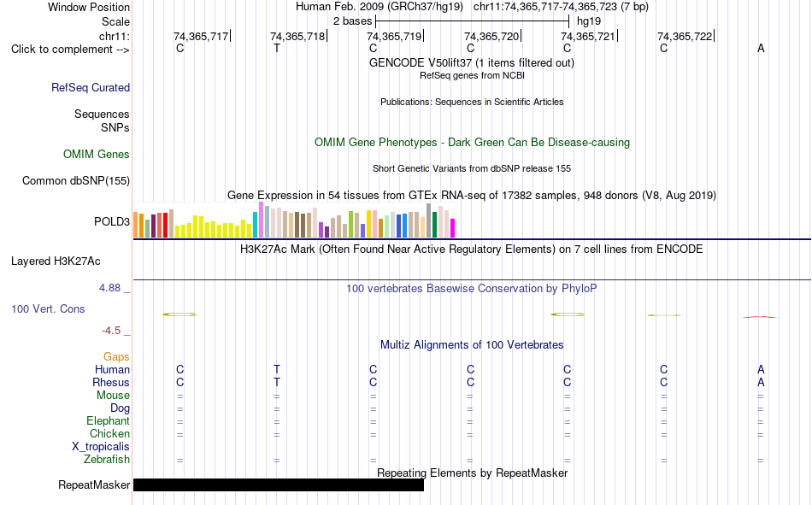
Task: Click the Gaps row label
Action: 116,357
